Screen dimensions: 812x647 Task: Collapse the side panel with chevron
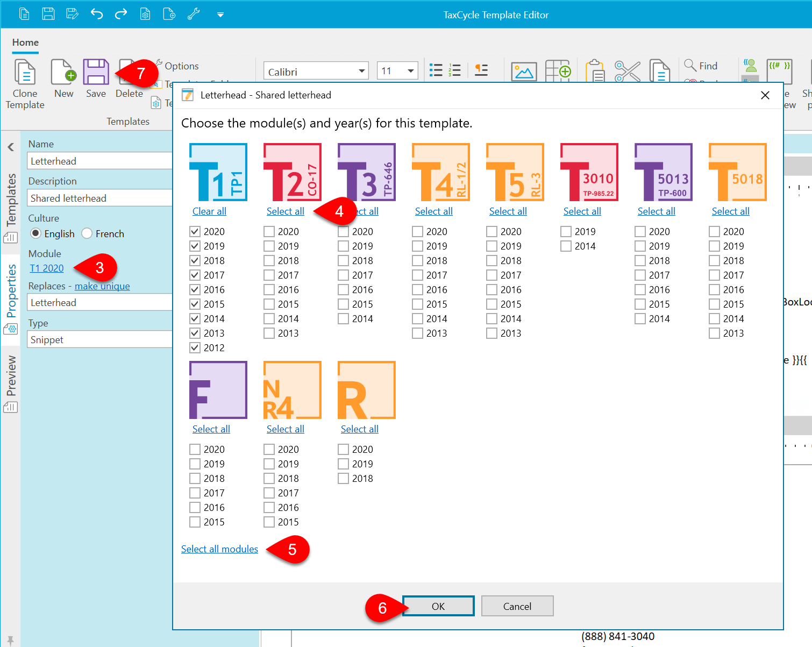(x=11, y=147)
